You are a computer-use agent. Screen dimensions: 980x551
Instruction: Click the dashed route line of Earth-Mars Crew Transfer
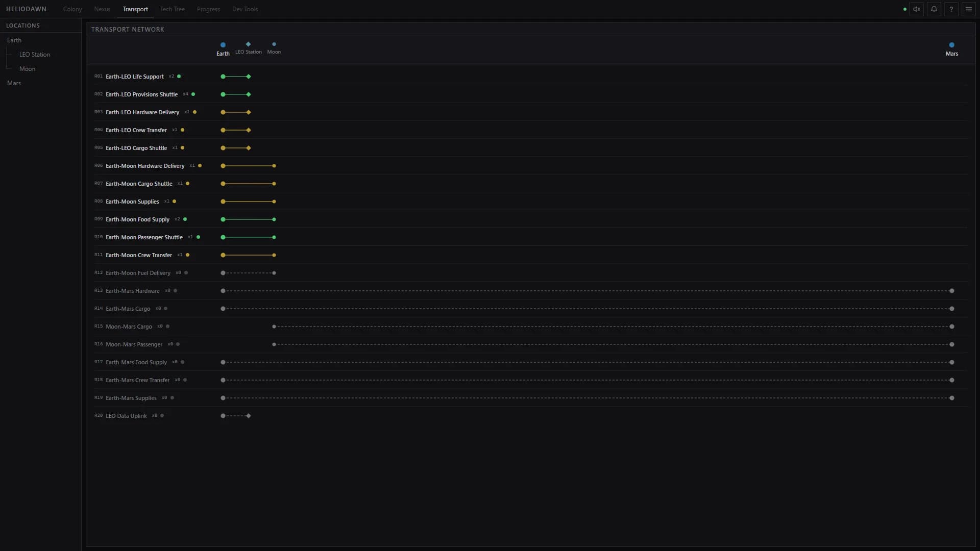[x=587, y=380]
